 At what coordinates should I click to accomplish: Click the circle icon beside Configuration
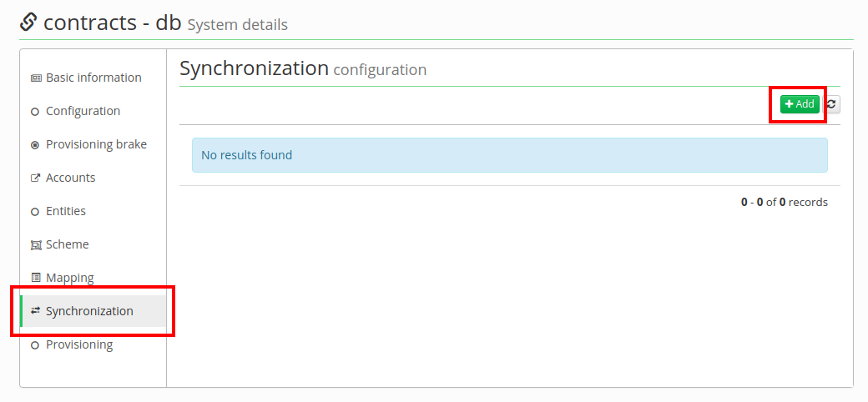[x=35, y=112]
